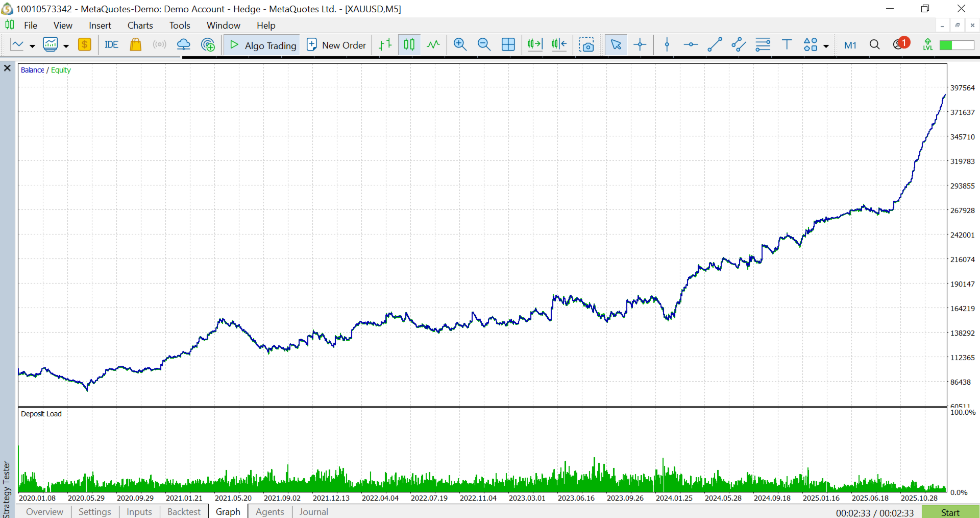Select the horizontal line drawing tool

click(691, 45)
